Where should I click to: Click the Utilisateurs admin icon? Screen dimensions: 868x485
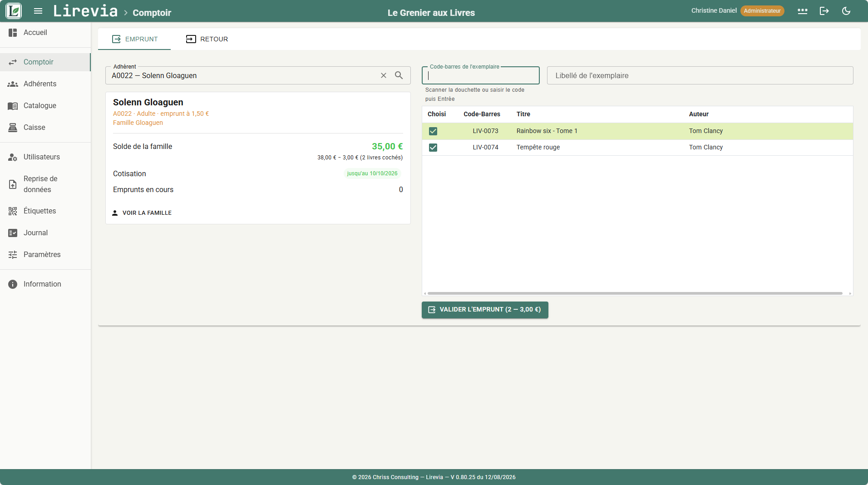pos(13,157)
